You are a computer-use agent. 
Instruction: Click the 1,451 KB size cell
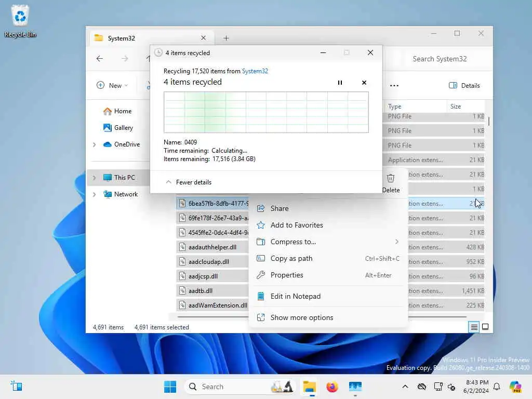[x=473, y=291]
